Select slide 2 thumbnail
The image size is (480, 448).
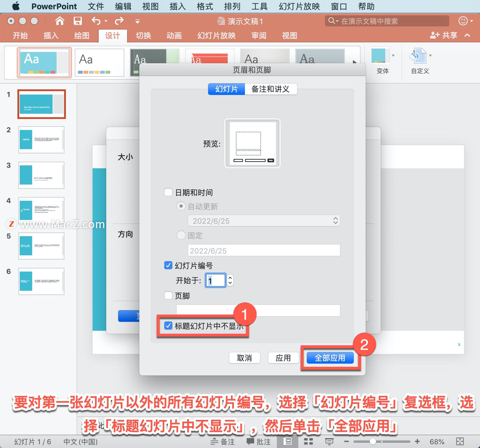pyautogui.click(x=41, y=140)
